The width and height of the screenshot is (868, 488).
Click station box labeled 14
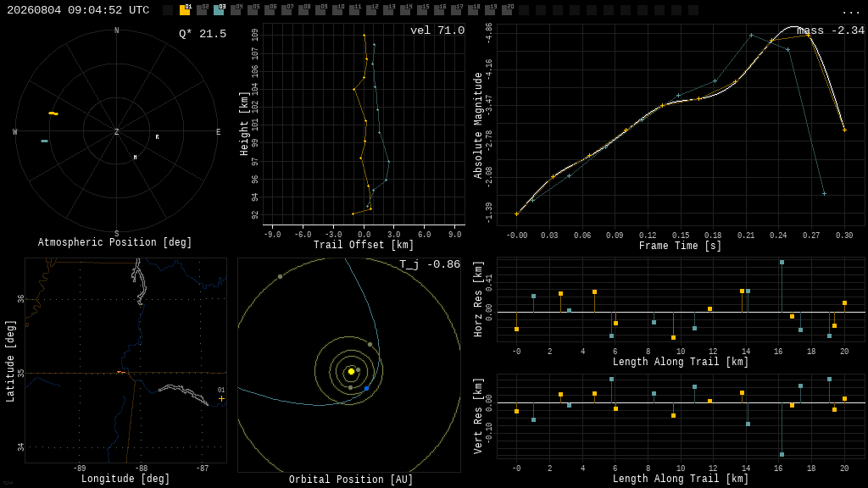pos(405,10)
